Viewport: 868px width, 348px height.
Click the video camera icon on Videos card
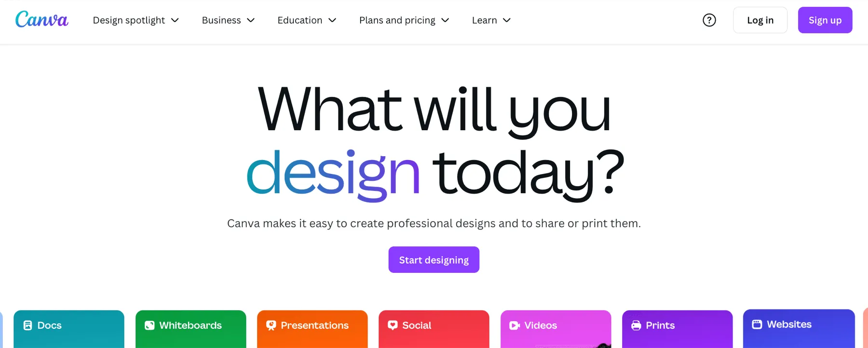pos(514,325)
